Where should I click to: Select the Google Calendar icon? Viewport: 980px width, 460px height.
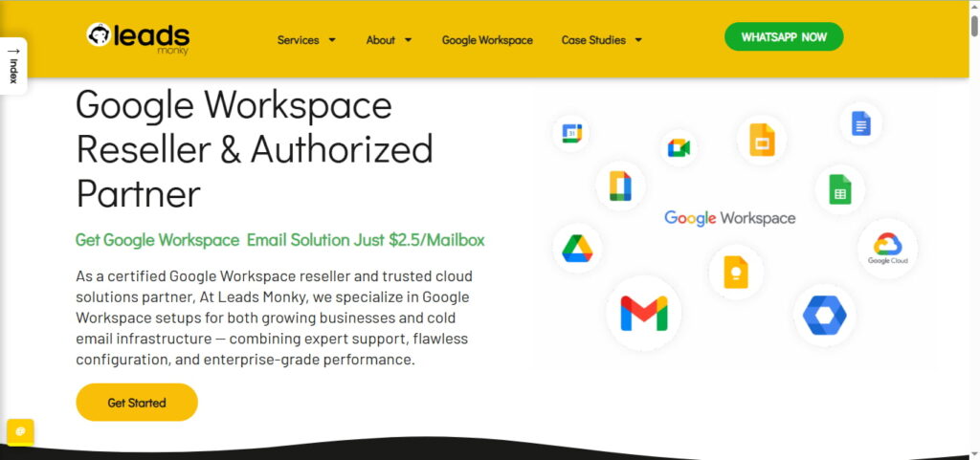click(x=571, y=133)
